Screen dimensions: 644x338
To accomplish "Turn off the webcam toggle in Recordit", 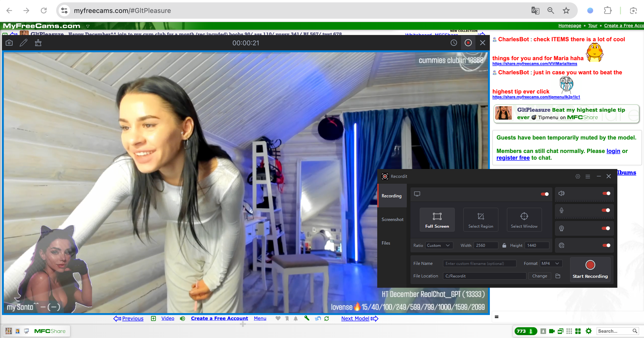I will click(x=606, y=228).
